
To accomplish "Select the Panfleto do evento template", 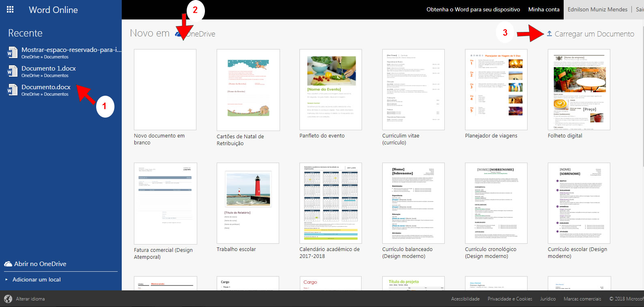I will click(x=331, y=90).
